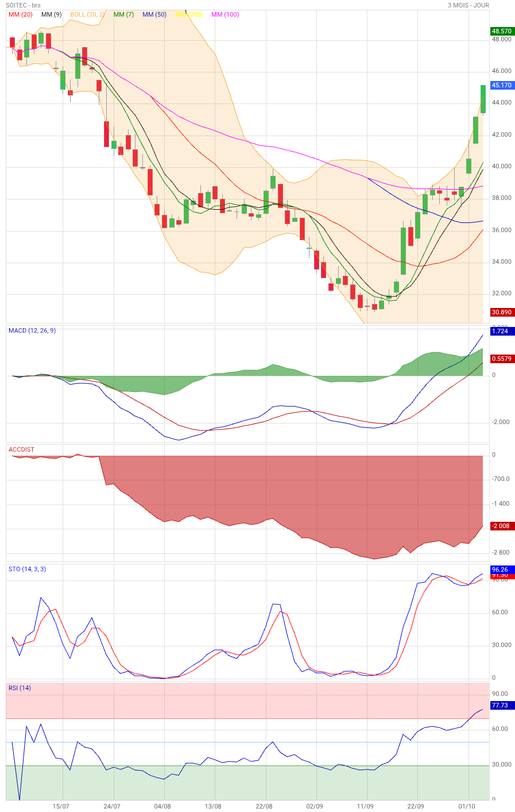Image resolution: width=515 pixels, height=812 pixels.
Task: Click the 22/08 date on the time axis
Action: (x=264, y=806)
